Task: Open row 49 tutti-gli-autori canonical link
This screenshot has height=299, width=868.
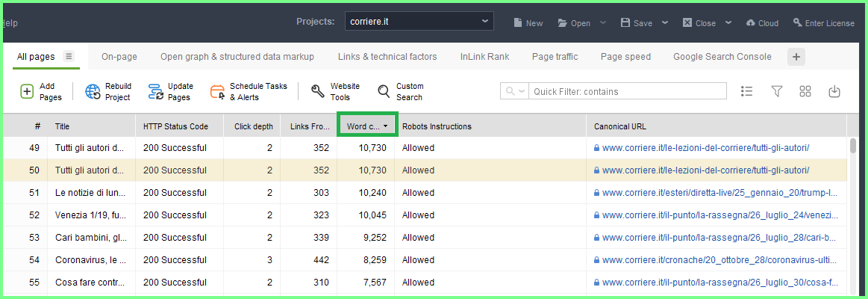Action: [x=706, y=148]
